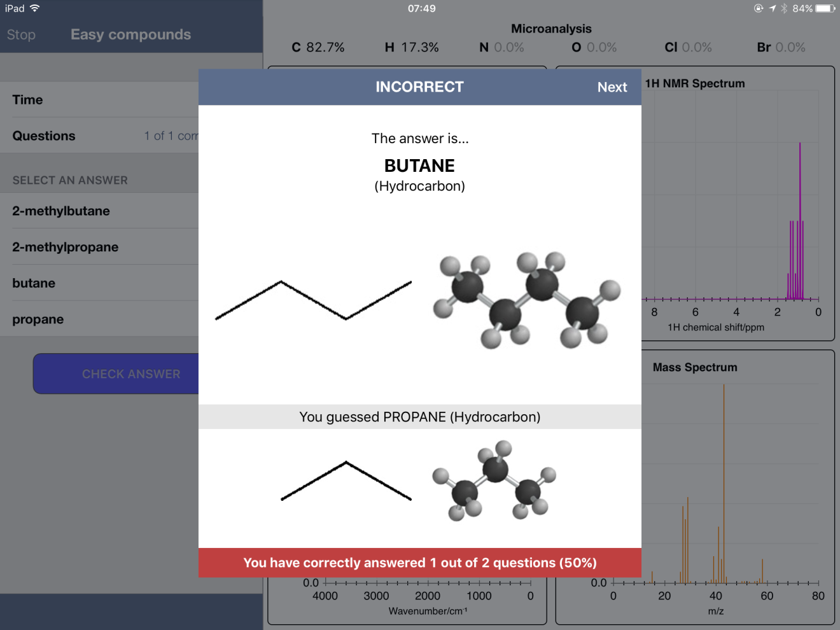Tap the location services arrow icon
The height and width of the screenshot is (630, 840).
tap(772, 8)
